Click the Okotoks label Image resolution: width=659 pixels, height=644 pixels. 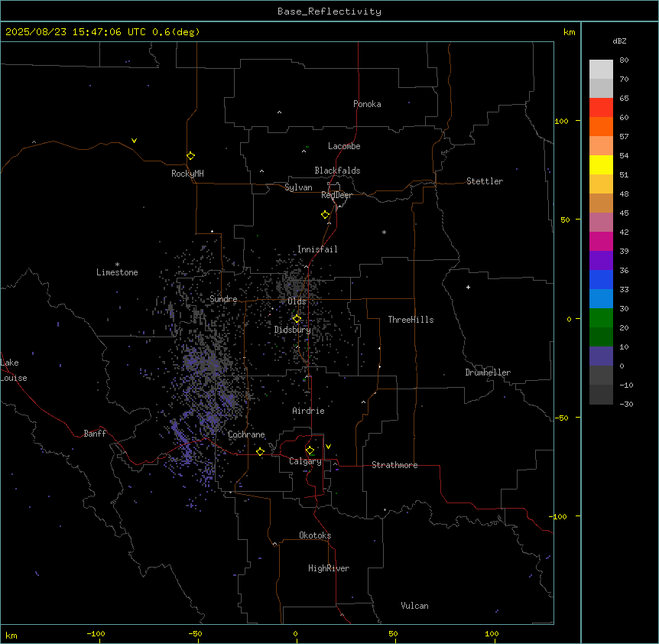point(315,535)
